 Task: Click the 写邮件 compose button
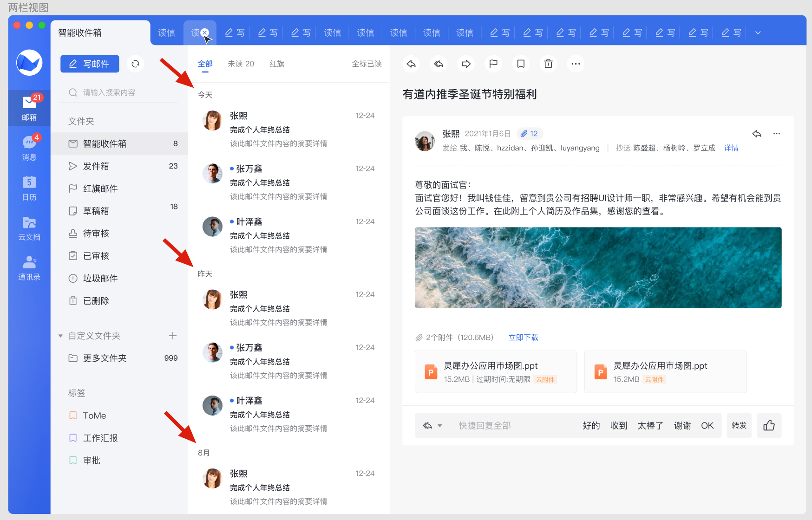click(x=90, y=64)
